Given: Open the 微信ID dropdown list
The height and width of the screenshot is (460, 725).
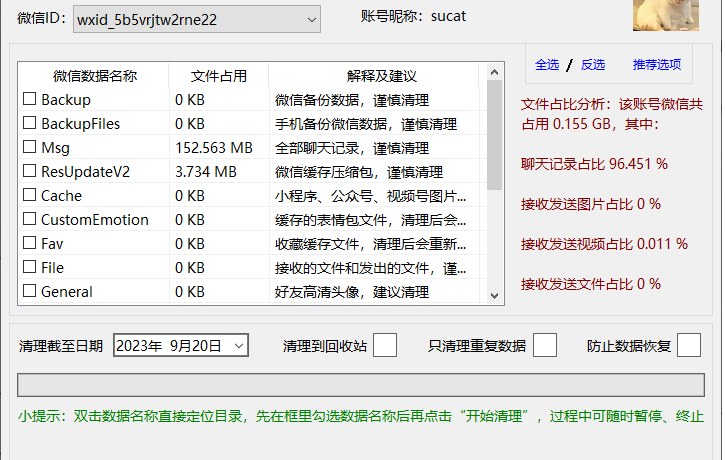Looking at the screenshot, I should (x=309, y=19).
